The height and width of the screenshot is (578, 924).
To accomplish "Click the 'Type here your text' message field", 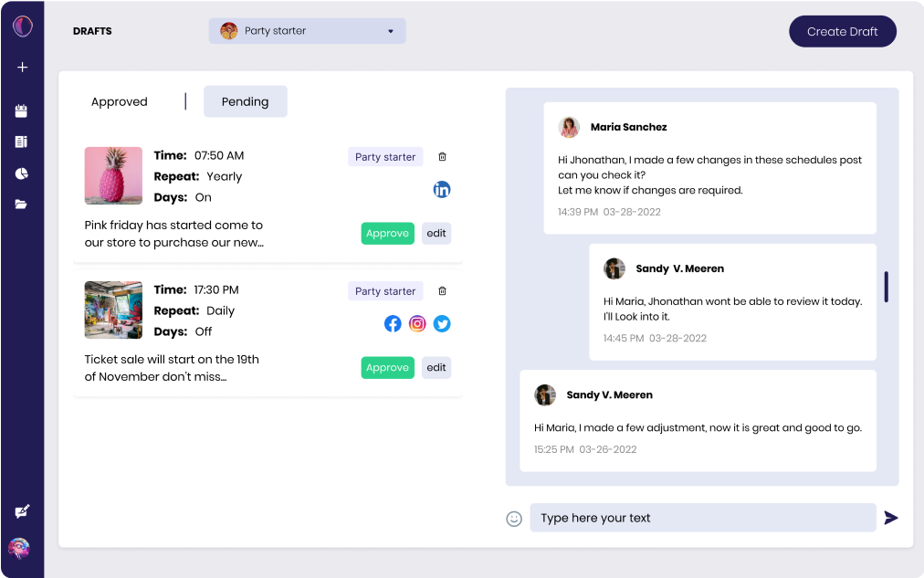I will pyautogui.click(x=702, y=518).
